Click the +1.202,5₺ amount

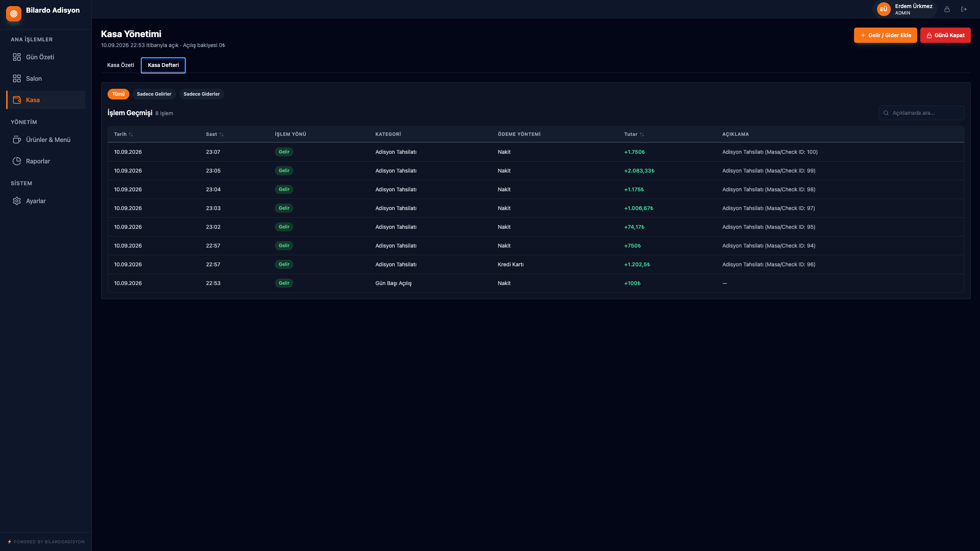tap(637, 264)
